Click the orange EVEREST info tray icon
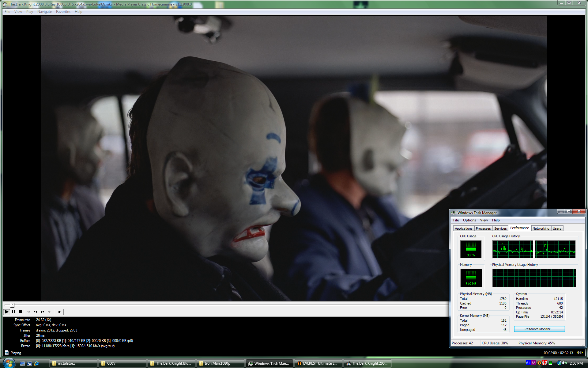Screen dimensions: 588x368 coord(539,363)
